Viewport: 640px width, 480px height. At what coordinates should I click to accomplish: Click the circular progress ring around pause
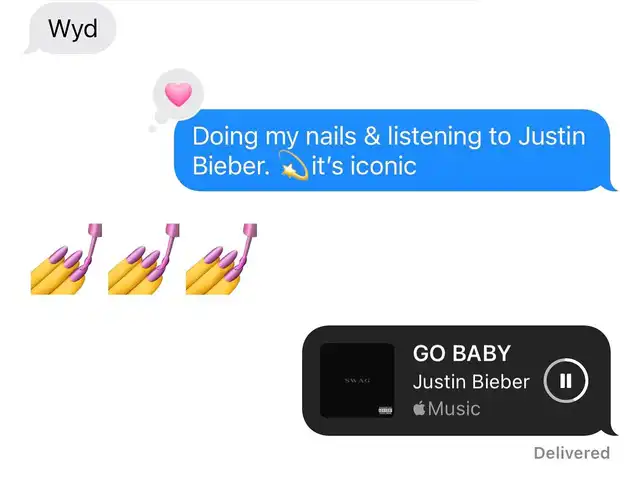565,381
